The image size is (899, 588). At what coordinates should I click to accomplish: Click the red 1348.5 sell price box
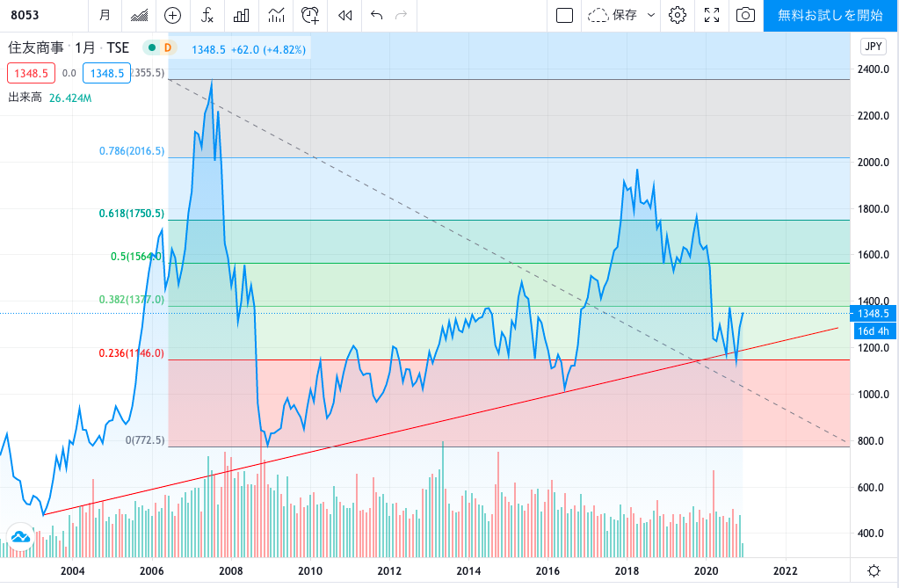pos(31,74)
